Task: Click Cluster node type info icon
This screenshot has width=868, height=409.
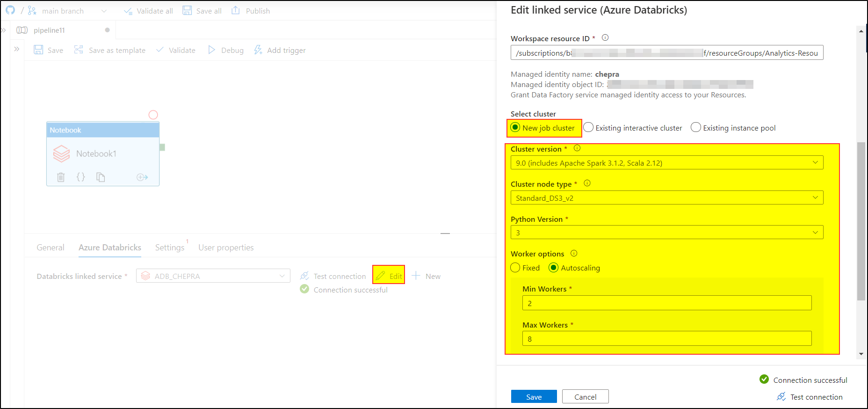Action: (x=587, y=183)
